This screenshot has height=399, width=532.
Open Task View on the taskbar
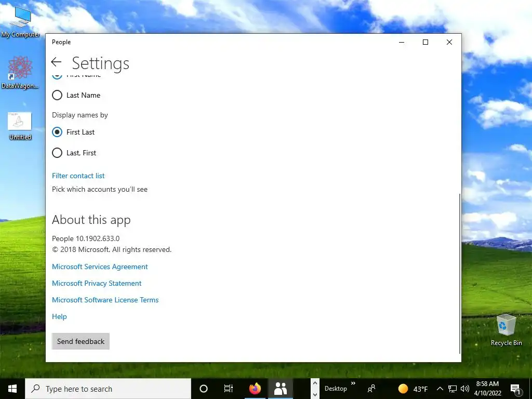[x=229, y=389]
